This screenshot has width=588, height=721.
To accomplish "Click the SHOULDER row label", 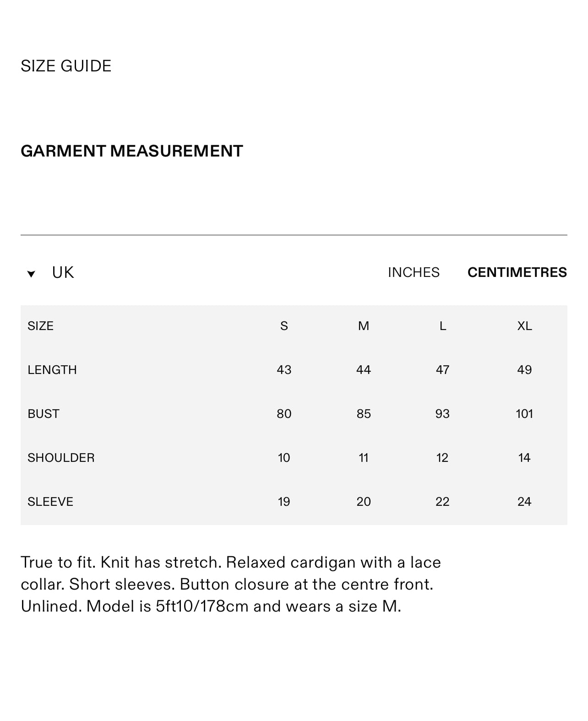I will tap(61, 458).
